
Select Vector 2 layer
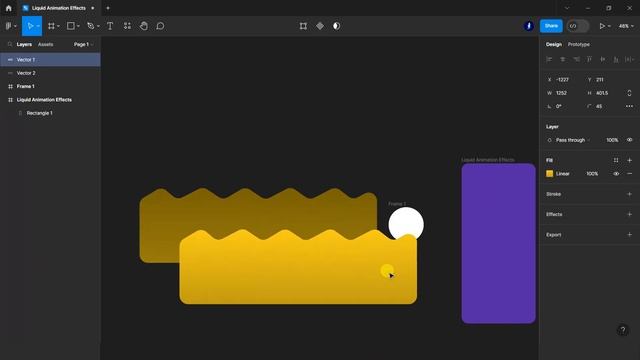click(x=50, y=73)
